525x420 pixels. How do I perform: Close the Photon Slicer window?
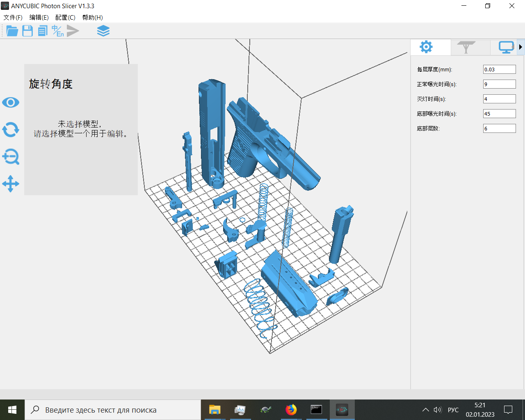(512, 6)
